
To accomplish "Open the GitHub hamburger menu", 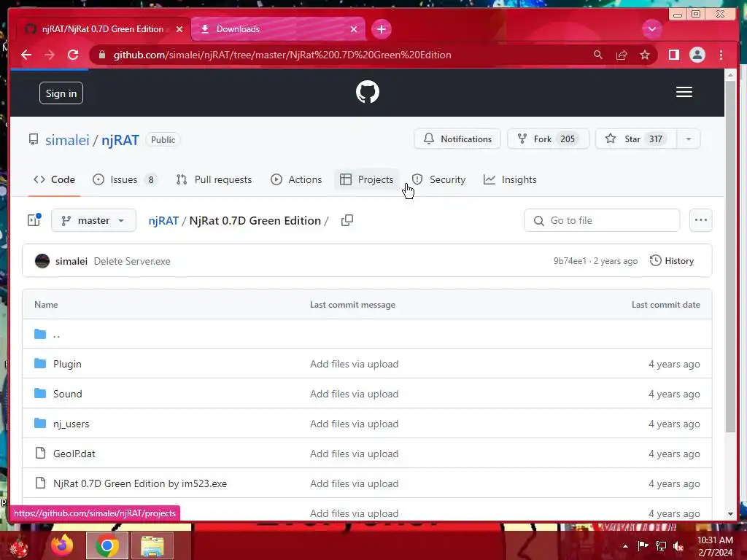I will pyautogui.click(x=684, y=92).
